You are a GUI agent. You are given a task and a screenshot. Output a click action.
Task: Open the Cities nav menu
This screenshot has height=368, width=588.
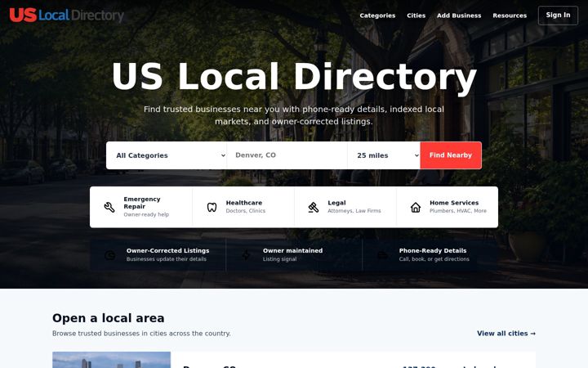coord(416,16)
